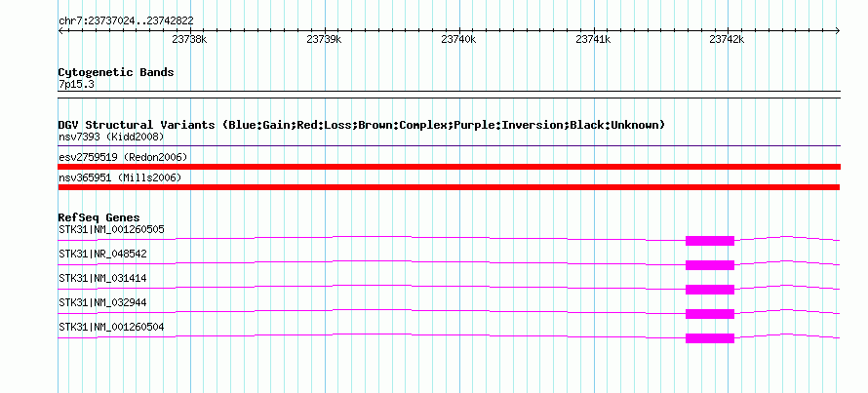Click the magenta exon block of NM_001260504

(710, 338)
